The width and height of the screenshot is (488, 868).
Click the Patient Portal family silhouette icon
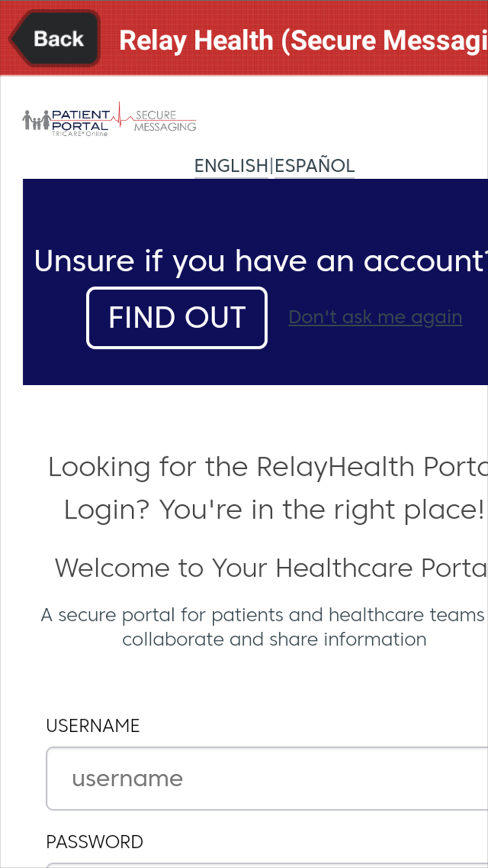(37, 120)
